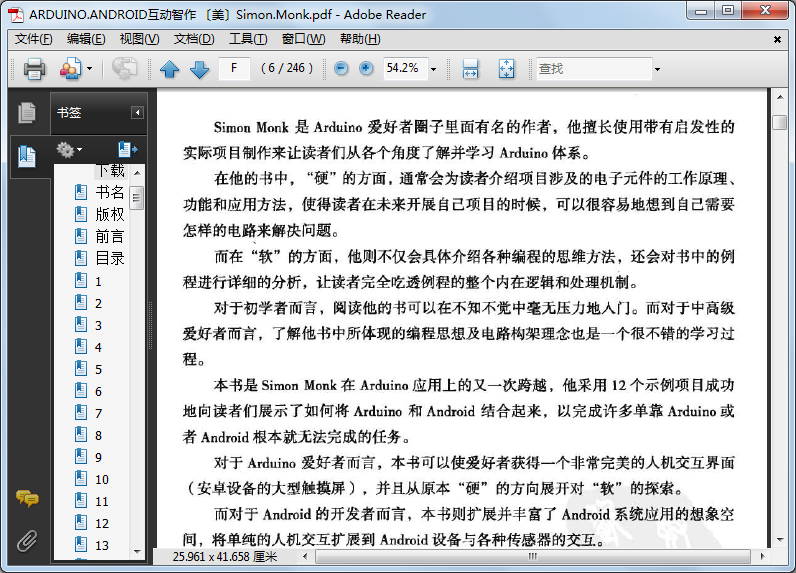Image resolution: width=796 pixels, height=573 pixels.
Task: Close the document with menu bar X
Action: [777, 40]
